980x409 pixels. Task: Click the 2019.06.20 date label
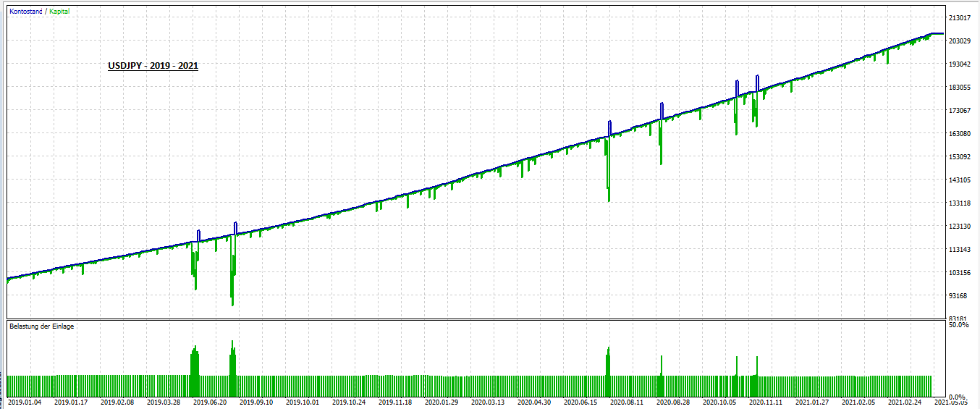(209, 402)
